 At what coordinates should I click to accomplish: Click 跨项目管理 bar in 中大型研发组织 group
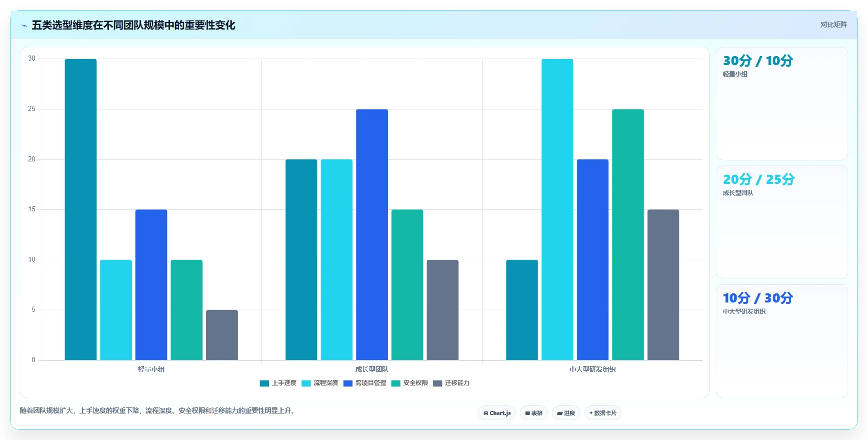coord(593,260)
